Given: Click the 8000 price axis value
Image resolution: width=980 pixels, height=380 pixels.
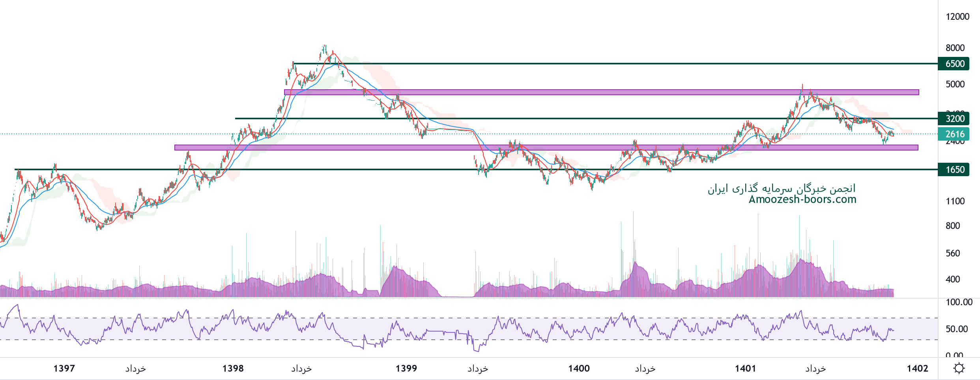Looking at the screenshot, I should 955,48.
